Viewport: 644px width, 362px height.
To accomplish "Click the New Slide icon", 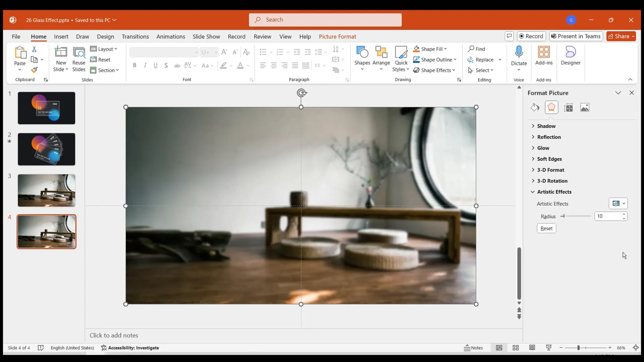I will point(61,52).
